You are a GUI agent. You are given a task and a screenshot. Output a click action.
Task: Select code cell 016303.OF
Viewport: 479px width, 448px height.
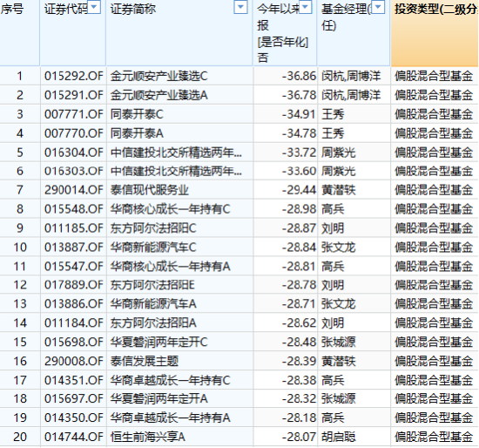point(74,171)
